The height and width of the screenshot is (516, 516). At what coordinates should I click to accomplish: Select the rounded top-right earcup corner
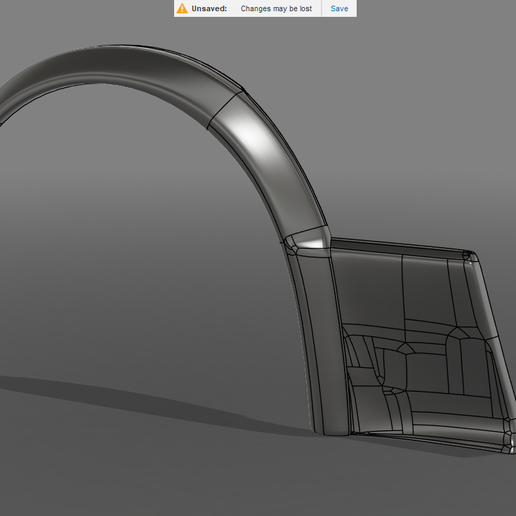[x=470, y=256]
